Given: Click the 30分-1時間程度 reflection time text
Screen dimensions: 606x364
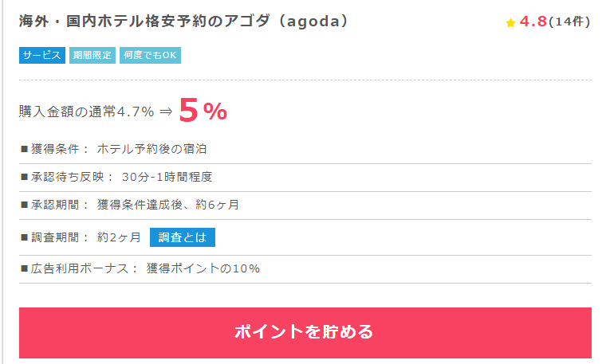Looking at the screenshot, I should (x=167, y=177).
